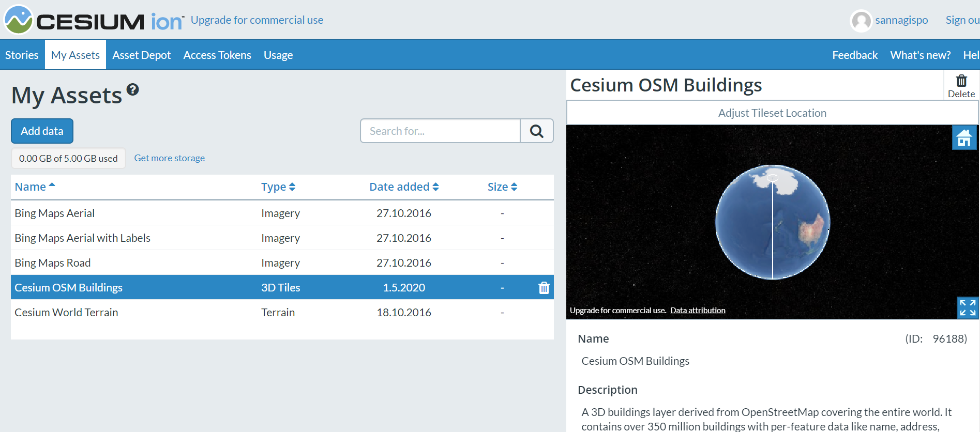Click the Feedback menu item
The height and width of the screenshot is (432, 980).
[x=855, y=55]
